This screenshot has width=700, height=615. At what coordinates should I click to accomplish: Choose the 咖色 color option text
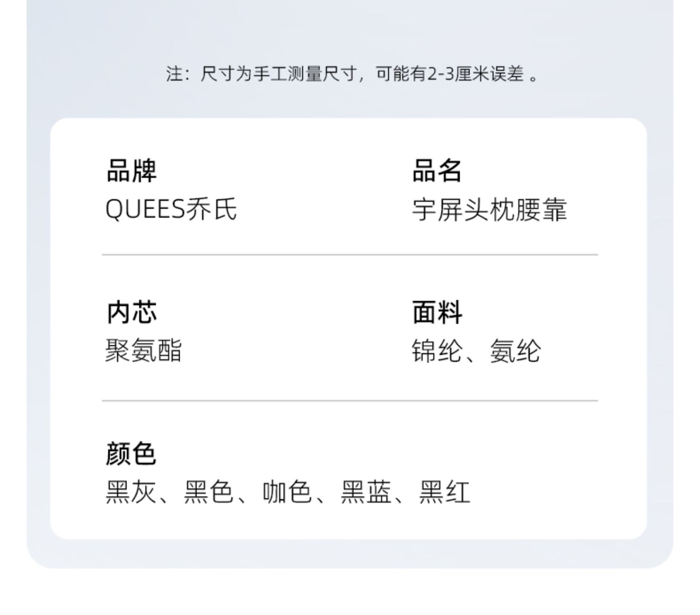287,492
